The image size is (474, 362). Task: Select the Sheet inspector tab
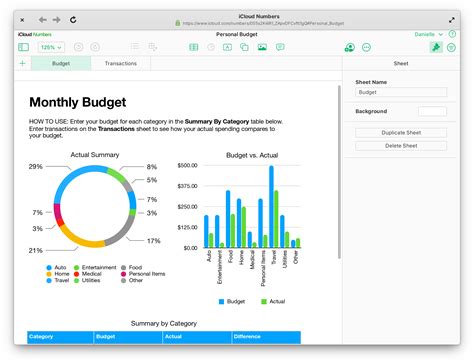pyautogui.click(x=401, y=63)
